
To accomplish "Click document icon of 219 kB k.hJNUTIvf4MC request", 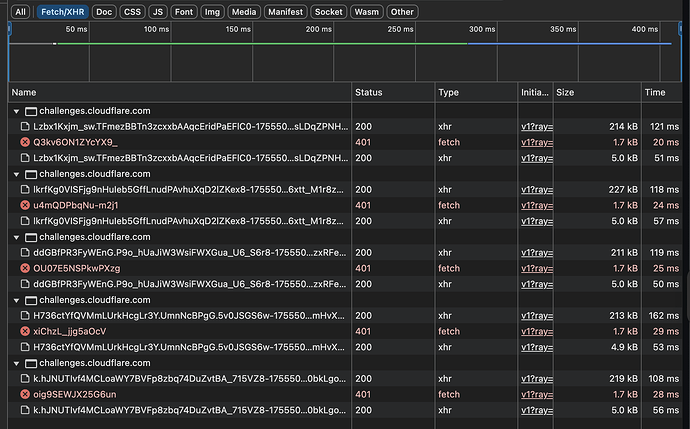I will pos(25,378).
